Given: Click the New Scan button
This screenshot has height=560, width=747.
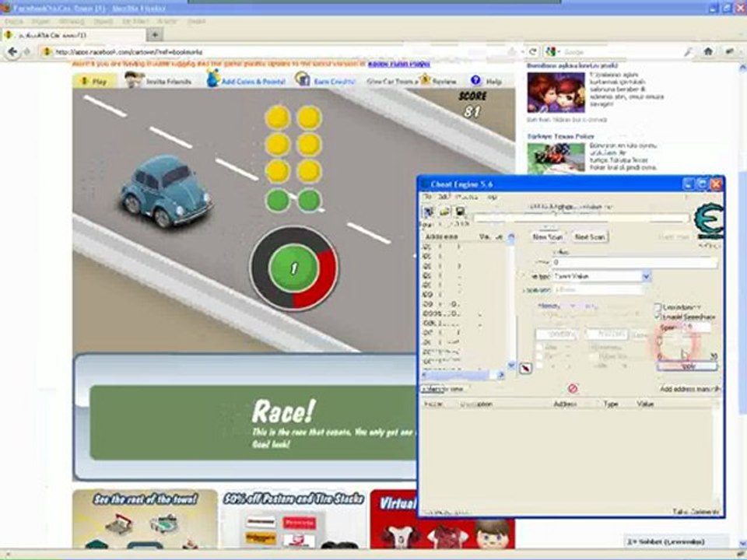Looking at the screenshot, I should click(x=547, y=236).
